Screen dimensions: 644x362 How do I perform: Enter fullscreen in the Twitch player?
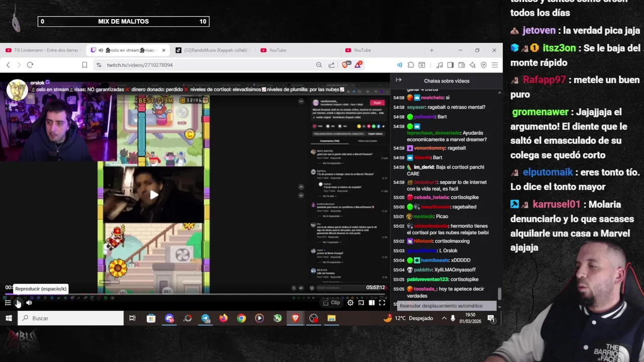click(x=382, y=303)
